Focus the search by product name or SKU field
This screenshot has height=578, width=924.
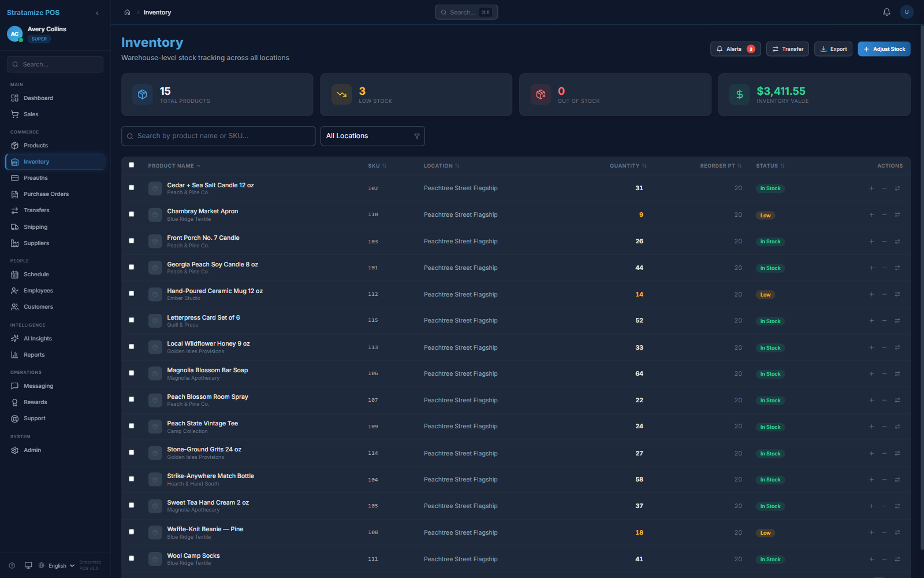(218, 136)
